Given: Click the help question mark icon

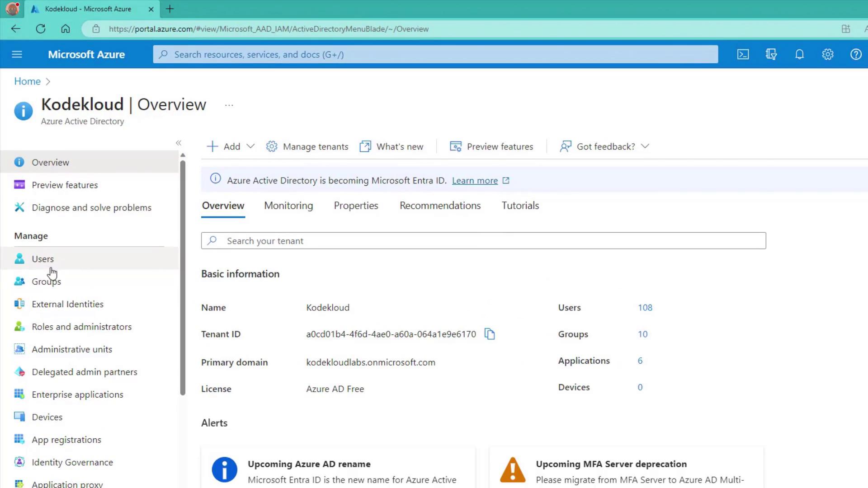Looking at the screenshot, I should 855,54.
